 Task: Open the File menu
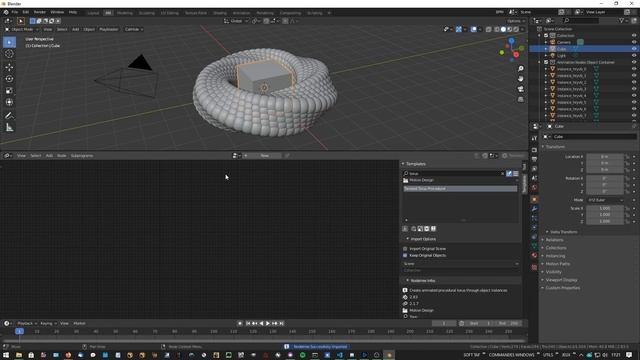(15, 12)
